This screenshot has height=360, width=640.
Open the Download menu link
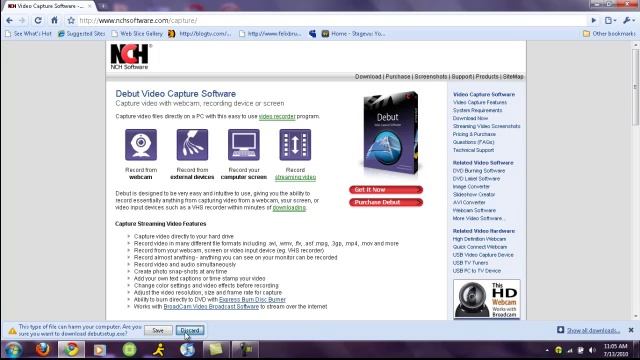point(368,77)
